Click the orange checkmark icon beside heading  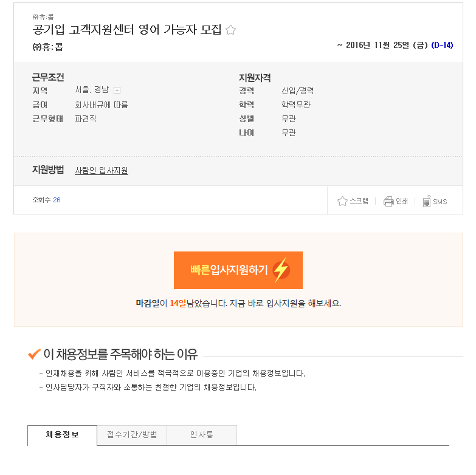point(34,354)
